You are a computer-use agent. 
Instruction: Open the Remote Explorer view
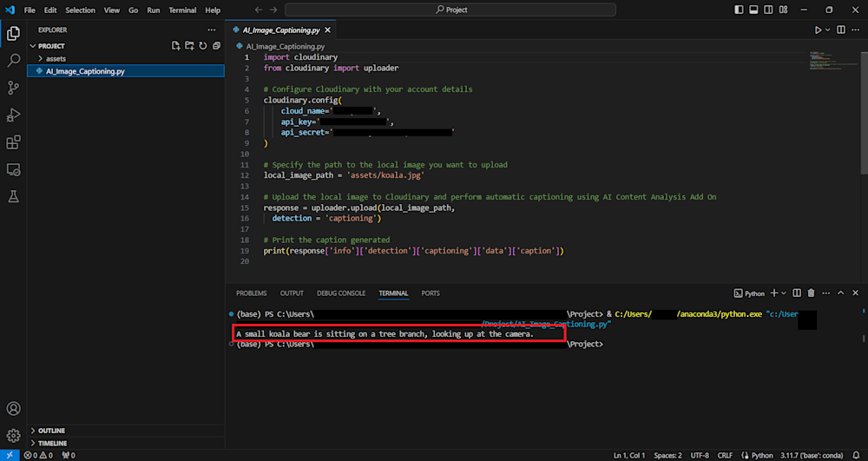(x=13, y=169)
